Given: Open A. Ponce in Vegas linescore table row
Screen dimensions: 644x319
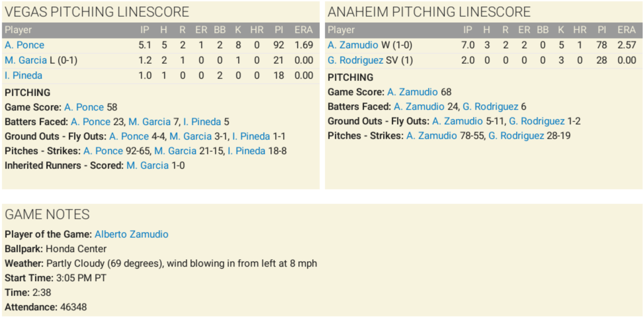Looking at the screenshot, I should point(24,45).
